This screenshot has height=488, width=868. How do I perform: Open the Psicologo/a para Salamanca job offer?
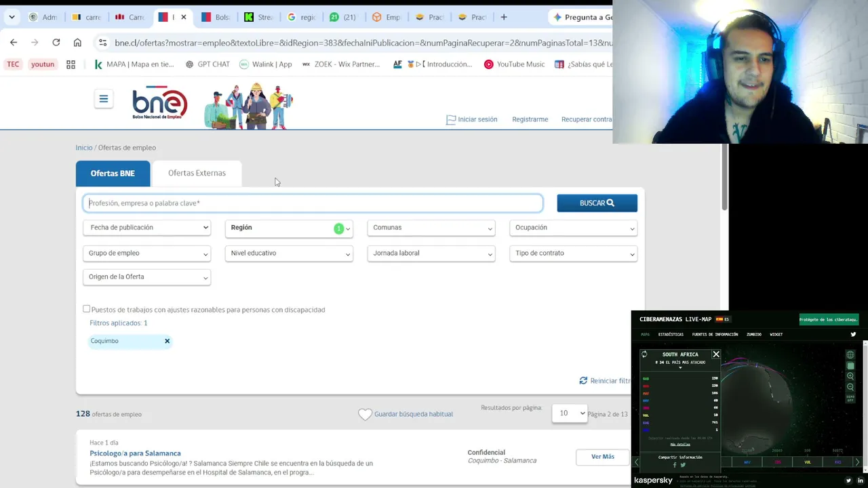pyautogui.click(x=135, y=453)
